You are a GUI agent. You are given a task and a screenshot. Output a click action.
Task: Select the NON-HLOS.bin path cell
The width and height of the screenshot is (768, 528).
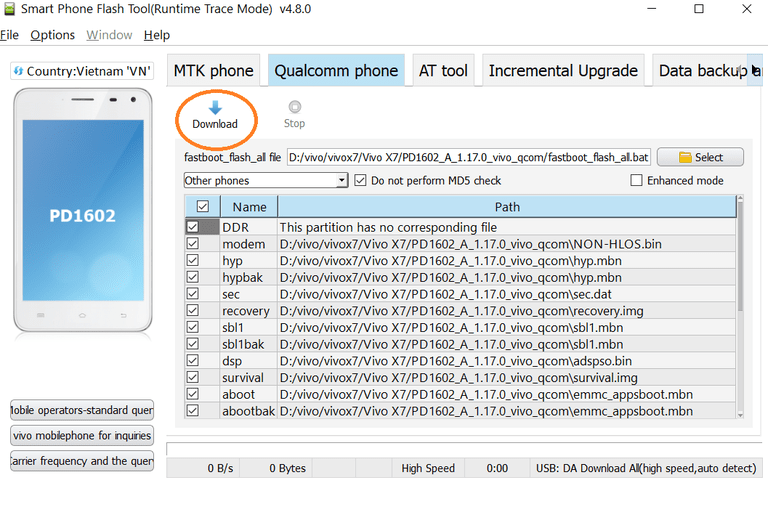[x=507, y=243]
